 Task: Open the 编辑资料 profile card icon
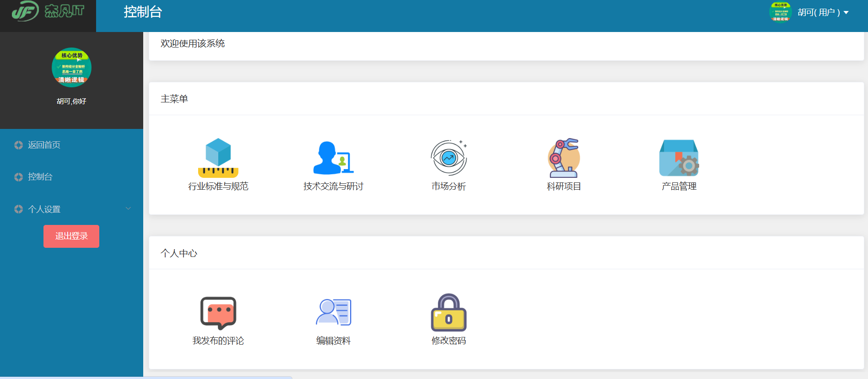(334, 312)
